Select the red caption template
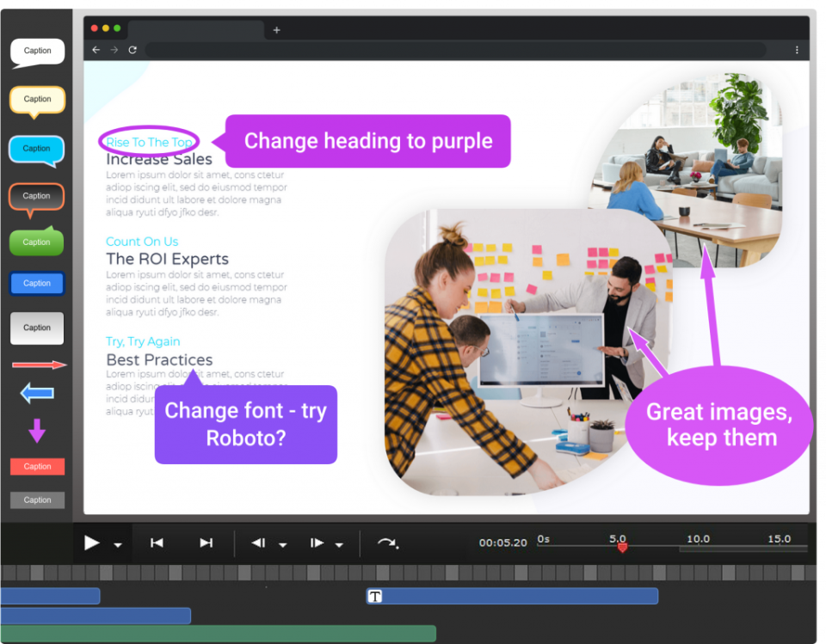The image size is (826, 644). [37, 466]
